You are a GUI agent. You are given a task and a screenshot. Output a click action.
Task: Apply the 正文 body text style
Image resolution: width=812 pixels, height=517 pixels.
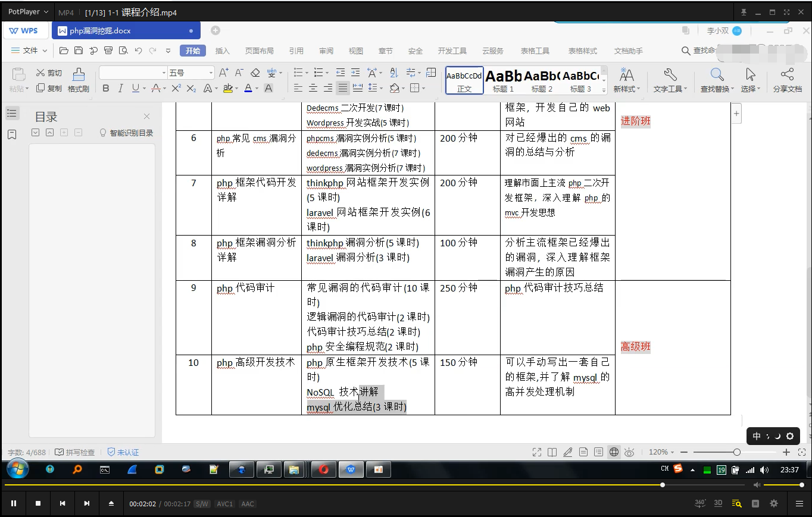[464, 80]
